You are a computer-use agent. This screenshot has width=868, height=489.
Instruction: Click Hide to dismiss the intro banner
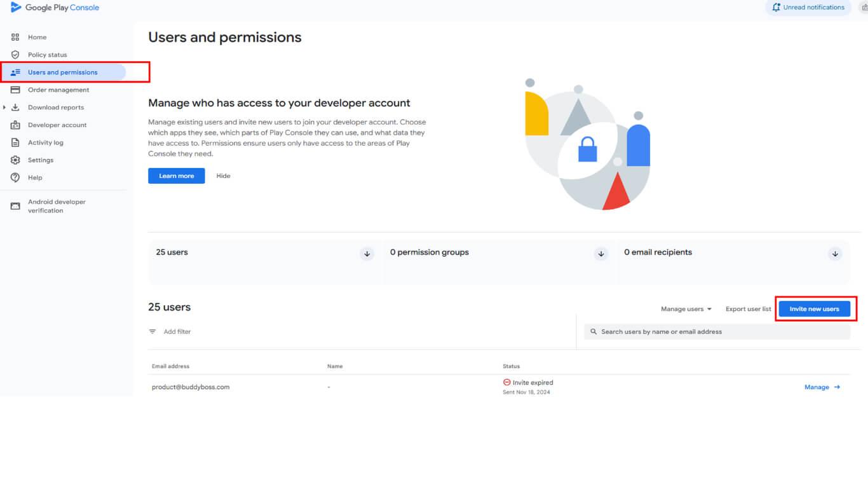pyautogui.click(x=223, y=176)
